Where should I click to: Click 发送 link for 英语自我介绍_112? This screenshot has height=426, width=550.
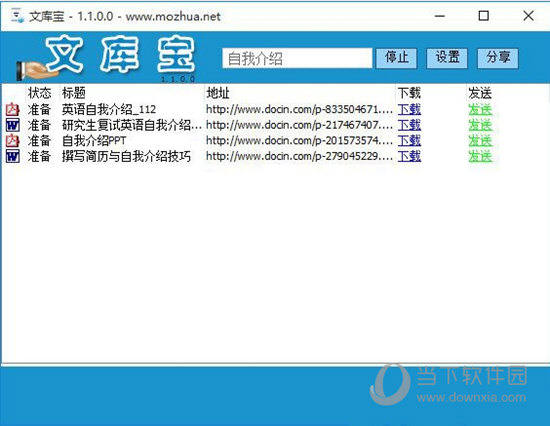coord(480,109)
